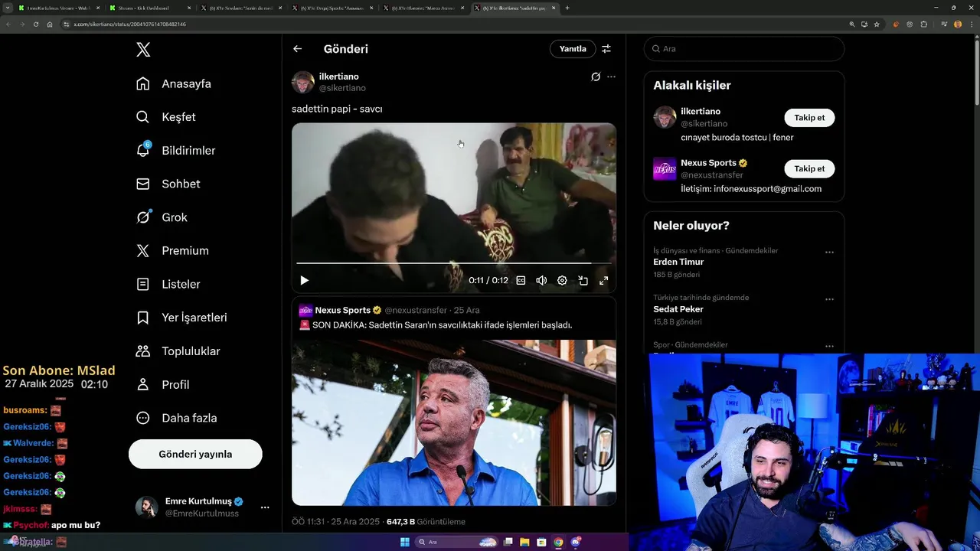
Task: Open Grok from the sidebar
Action: point(162,217)
